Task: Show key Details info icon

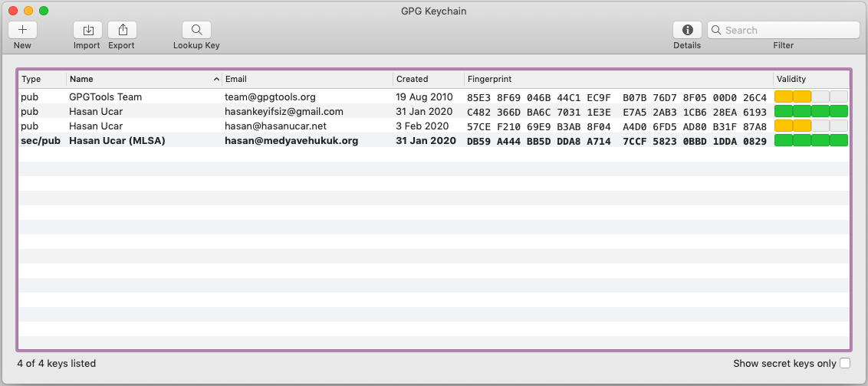Action: coord(687,30)
